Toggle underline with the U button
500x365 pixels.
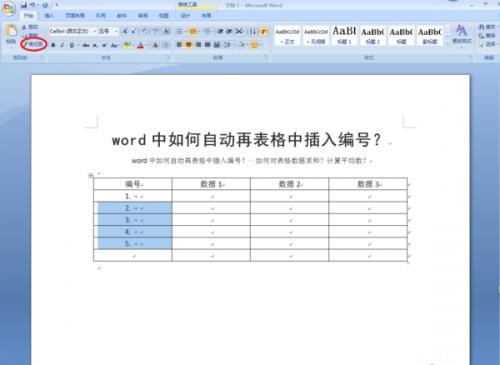71,45
